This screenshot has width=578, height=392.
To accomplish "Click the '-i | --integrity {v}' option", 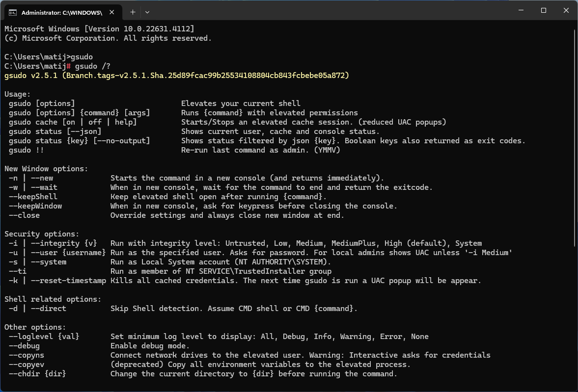I will [x=53, y=243].
